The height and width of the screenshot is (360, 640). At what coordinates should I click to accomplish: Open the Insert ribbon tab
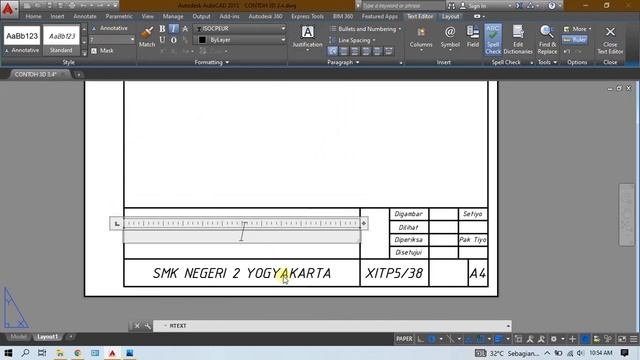[57, 16]
